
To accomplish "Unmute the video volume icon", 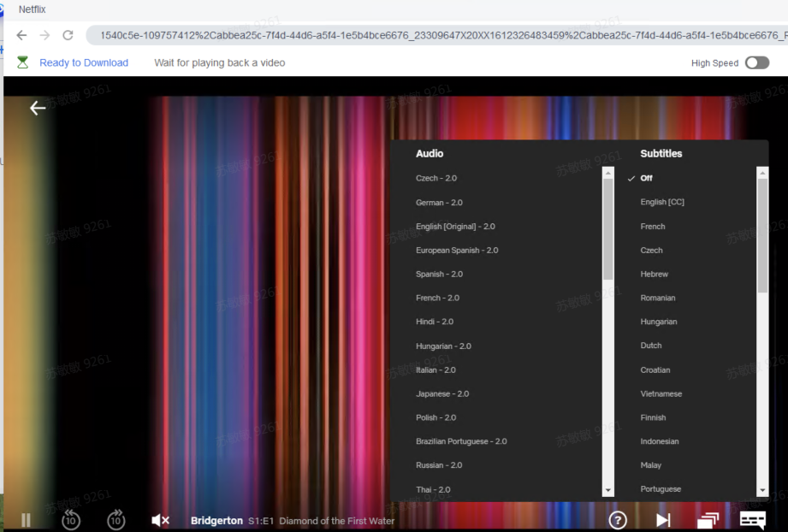I will (x=160, y=520).
